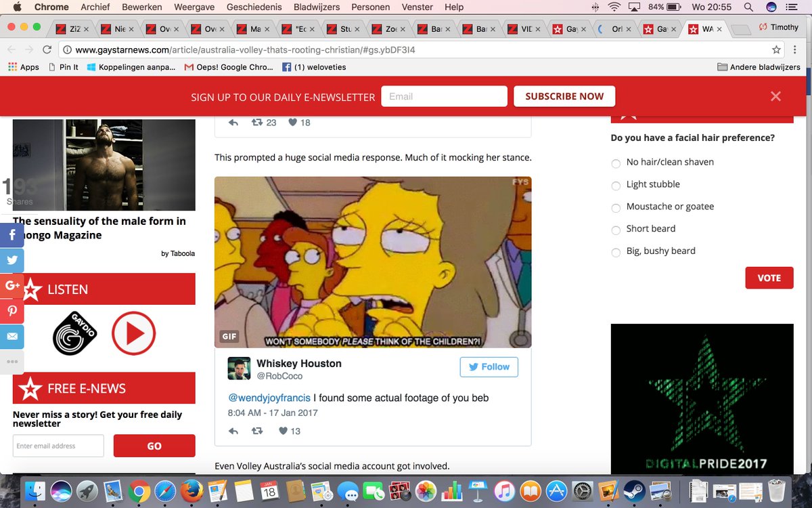This screenshot has width=812, height=508.
Task: Select Moustache or goatee option
Action: pos(616,208)
